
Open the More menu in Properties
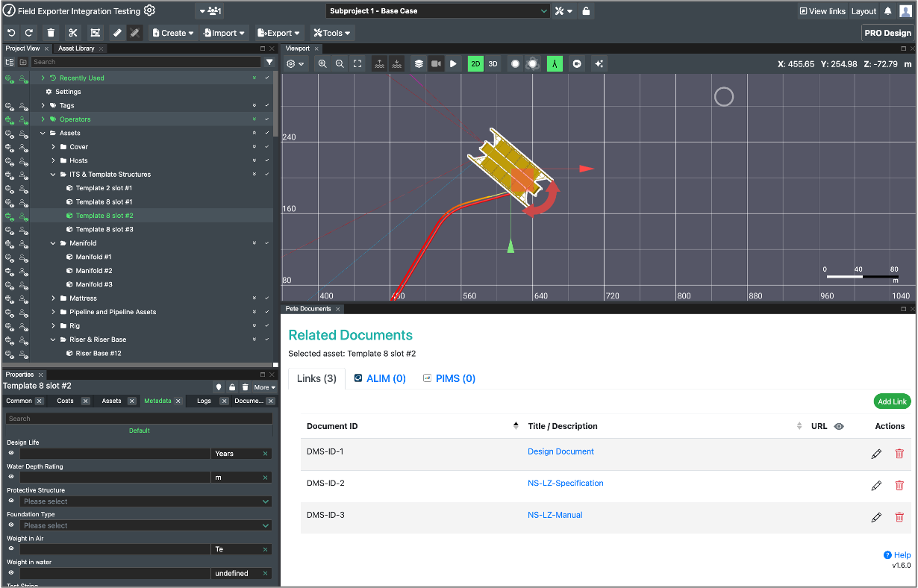(264, 387)
